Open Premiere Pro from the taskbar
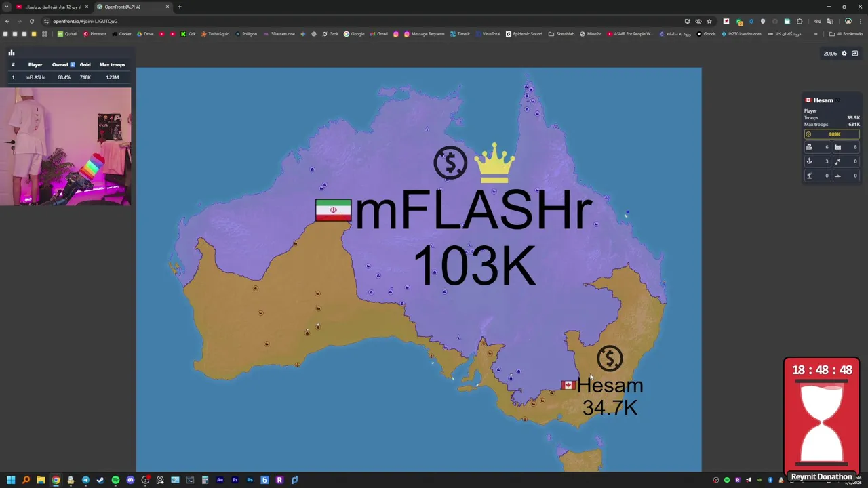 point(235,480)
